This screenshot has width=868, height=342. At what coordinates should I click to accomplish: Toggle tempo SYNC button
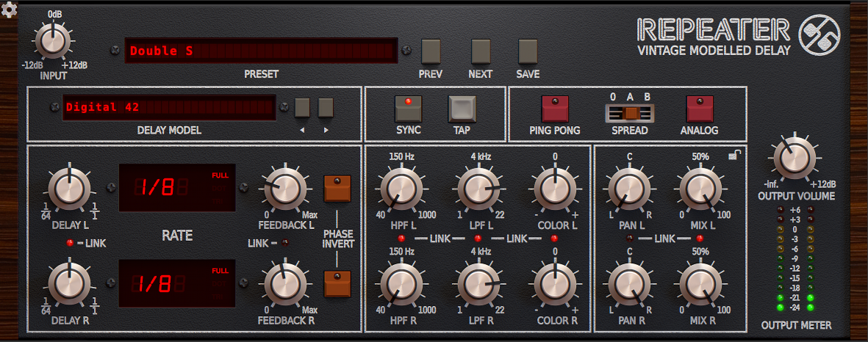[409, 109]
